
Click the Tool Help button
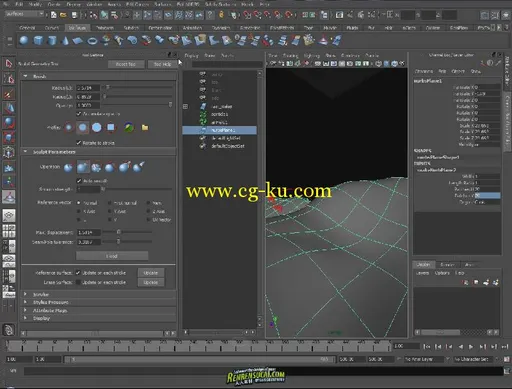[x=162, y=64]
